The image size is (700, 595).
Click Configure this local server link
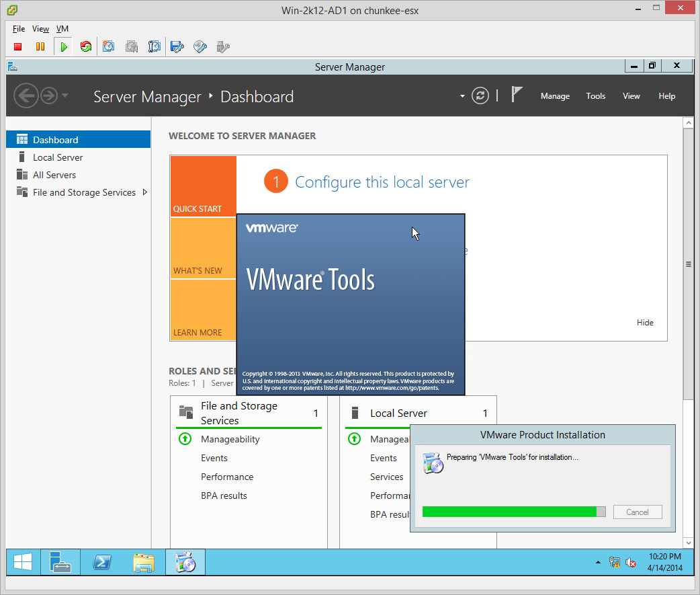(382, 182)
